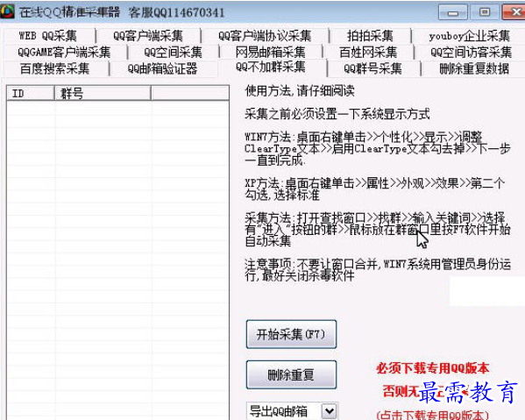Maximize the QQ采集器 window
This screenshot has height=420, width=525.
point(484,12)
